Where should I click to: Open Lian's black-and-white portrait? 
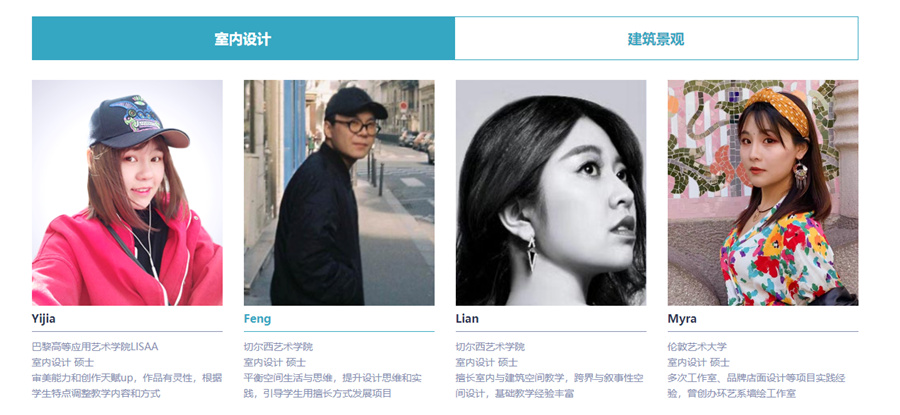click(x=551, y=192)
